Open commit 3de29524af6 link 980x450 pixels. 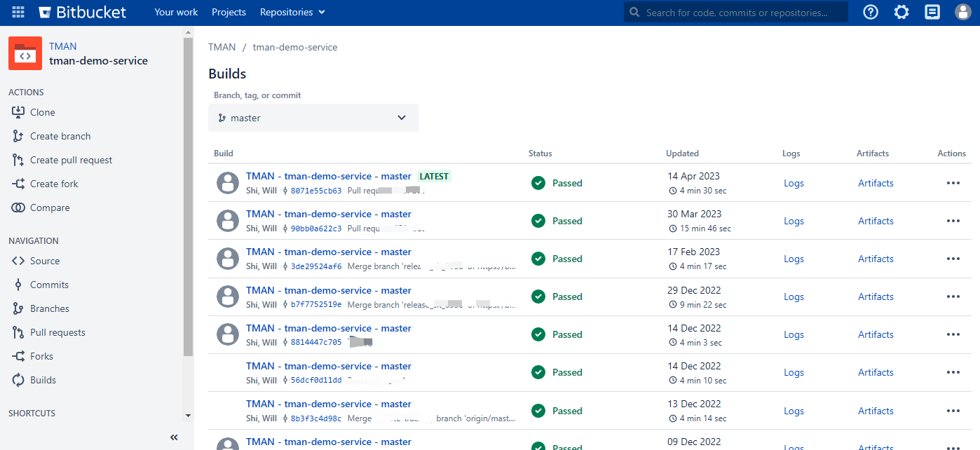click(316, 266)
